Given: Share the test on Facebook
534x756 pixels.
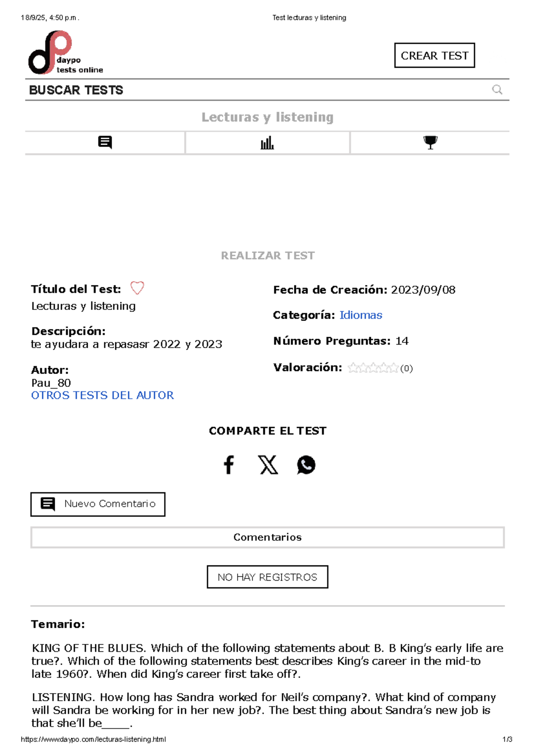Looking at the screenshot, I should coord(229,465).
